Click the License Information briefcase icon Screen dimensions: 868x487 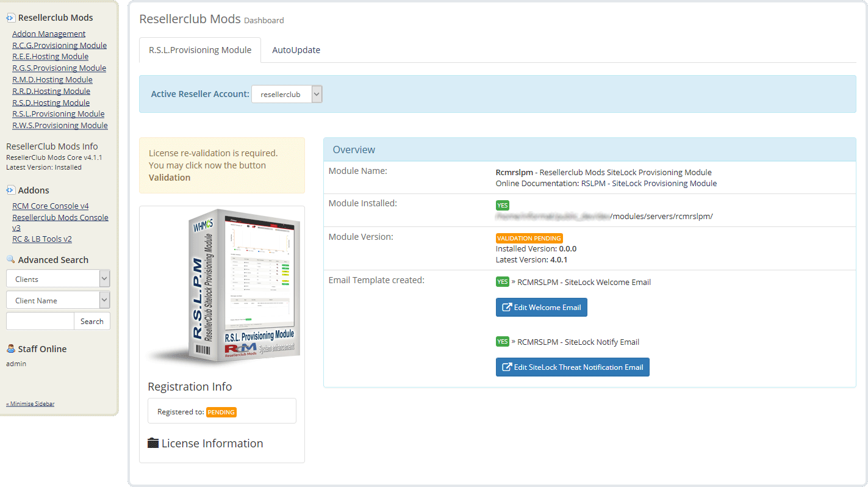[153, 443]
